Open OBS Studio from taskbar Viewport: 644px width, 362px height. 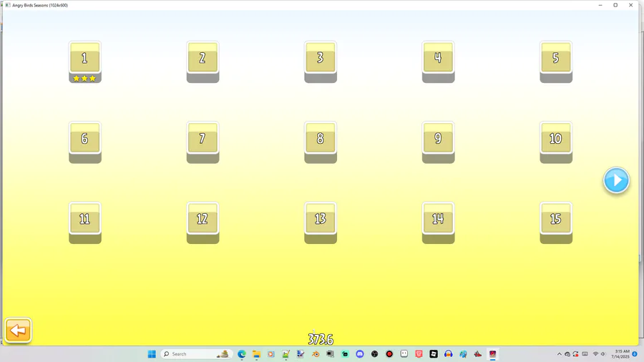point(374,354)
